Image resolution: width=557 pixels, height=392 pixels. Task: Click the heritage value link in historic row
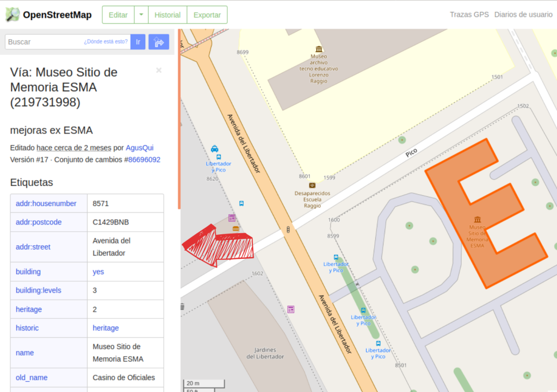[x=106, y=328]
